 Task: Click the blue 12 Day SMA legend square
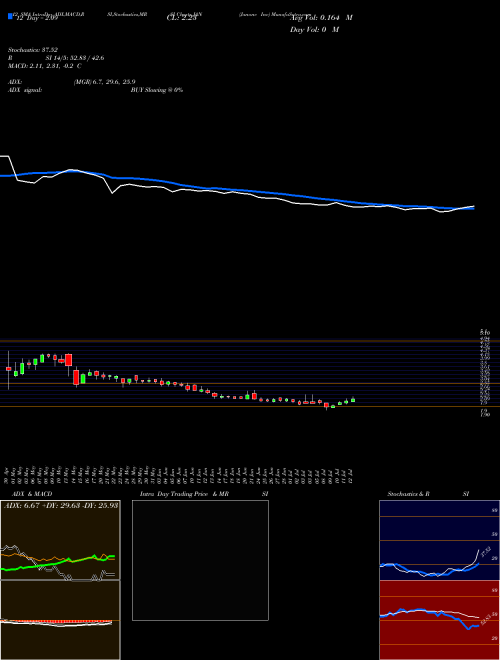click(10, 16)
